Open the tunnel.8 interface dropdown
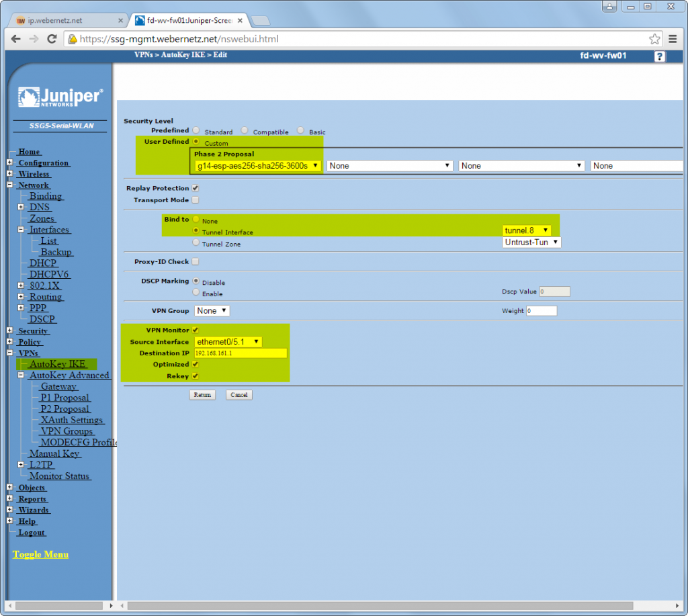Viewport: 688px width, 616px height. pyautogui.click(x=526, y=230)
